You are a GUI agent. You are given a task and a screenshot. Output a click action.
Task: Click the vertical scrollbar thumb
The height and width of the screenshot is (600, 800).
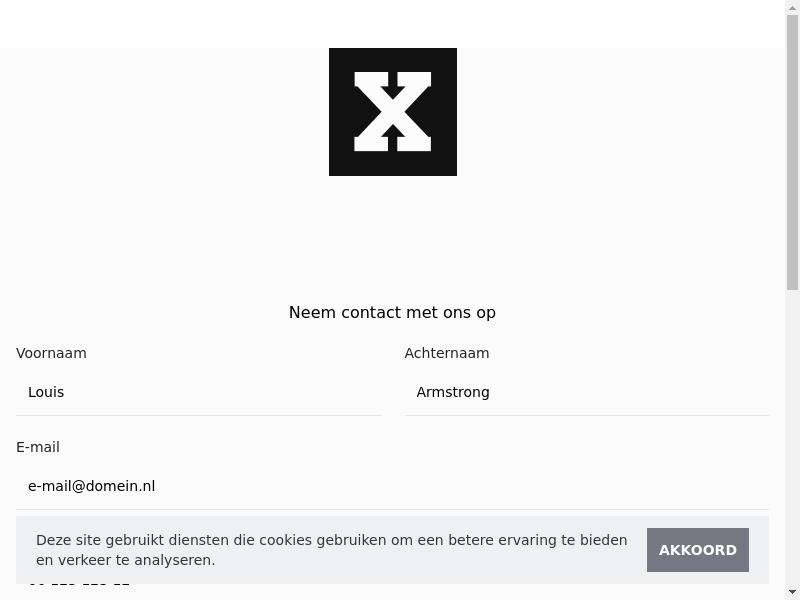coord(793,150)
